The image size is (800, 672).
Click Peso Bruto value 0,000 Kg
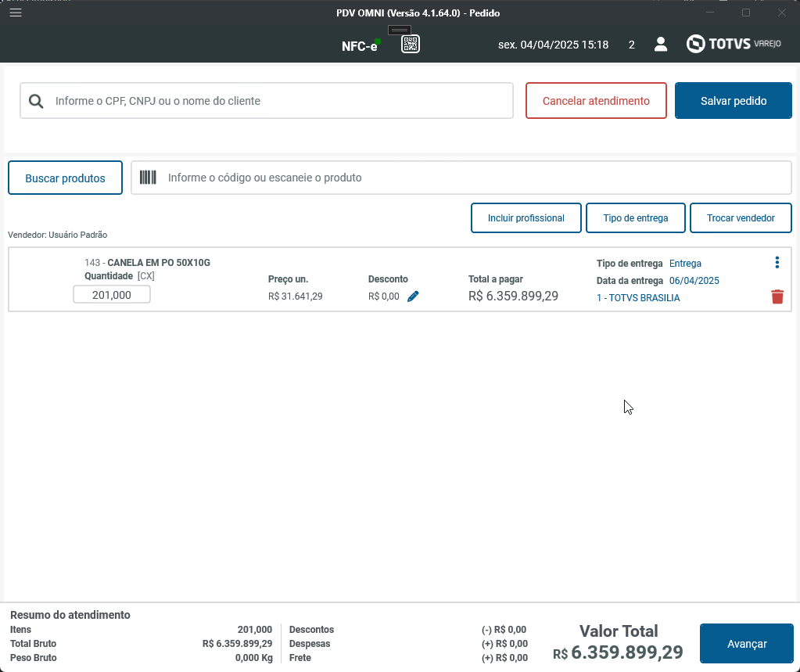pos(254,658)
